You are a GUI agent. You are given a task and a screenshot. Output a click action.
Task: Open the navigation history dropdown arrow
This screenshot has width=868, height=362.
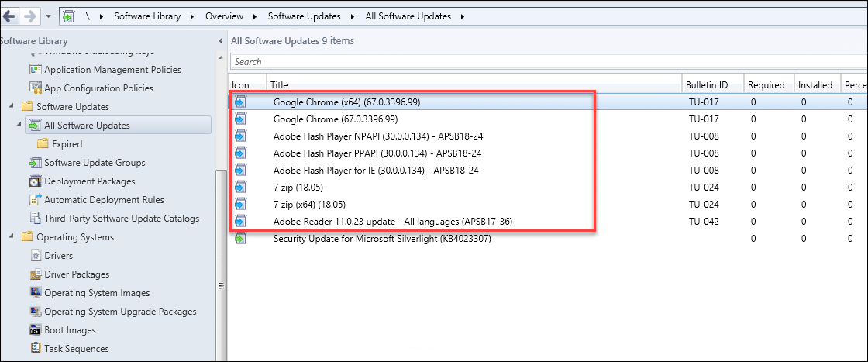tap(48, 16)
